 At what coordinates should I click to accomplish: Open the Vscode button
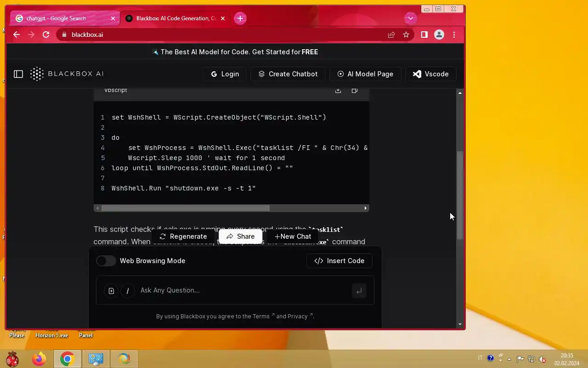click(x=430, y=74)
